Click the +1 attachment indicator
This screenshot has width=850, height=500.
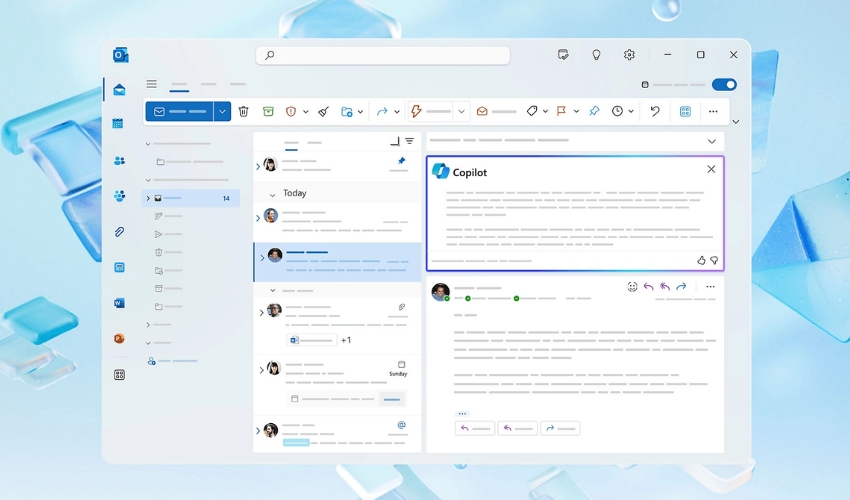coord(346,340)
